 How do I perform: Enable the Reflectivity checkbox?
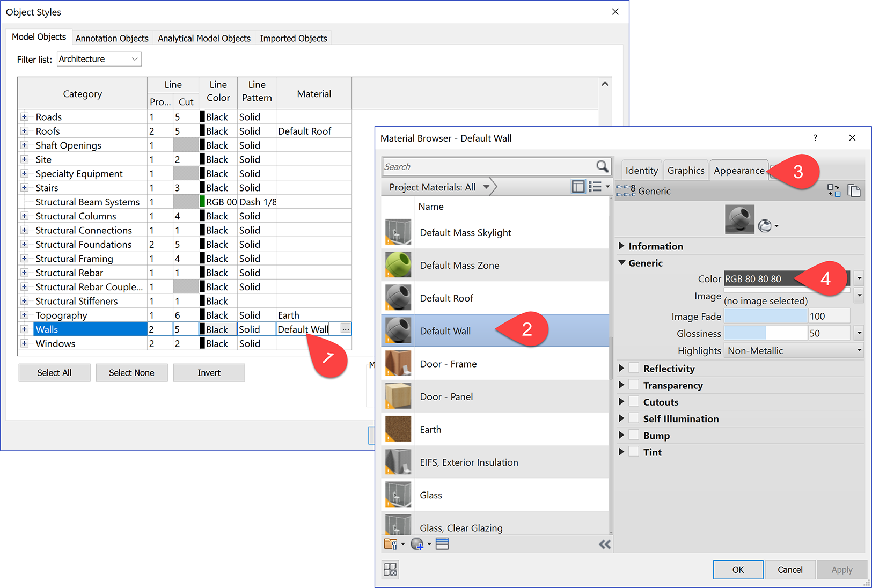pyautogui.click(x=634, y=368)
